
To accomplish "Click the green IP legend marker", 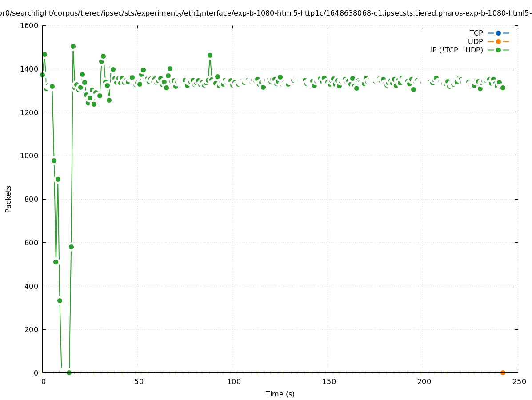I will pyautogui.click(x=498, y=50).
